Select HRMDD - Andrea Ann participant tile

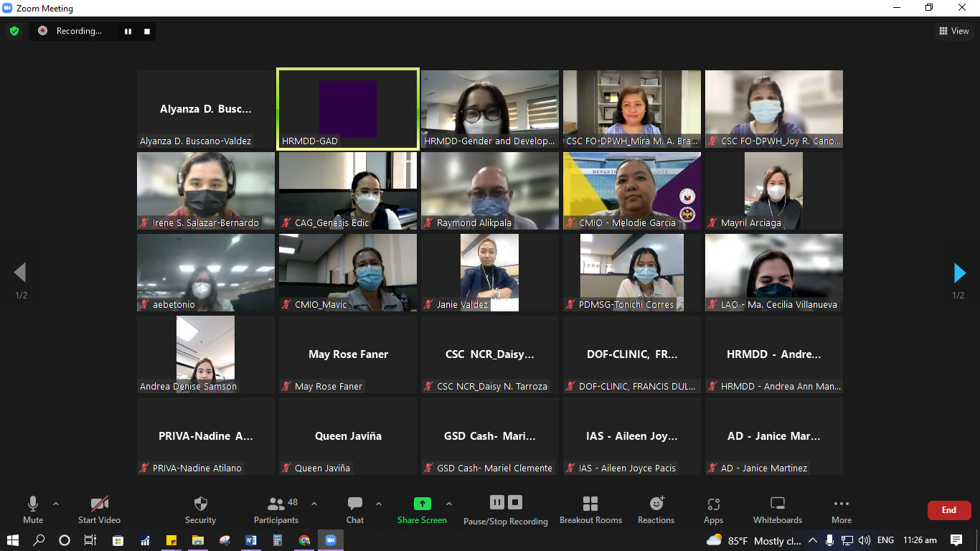point(774,354)
